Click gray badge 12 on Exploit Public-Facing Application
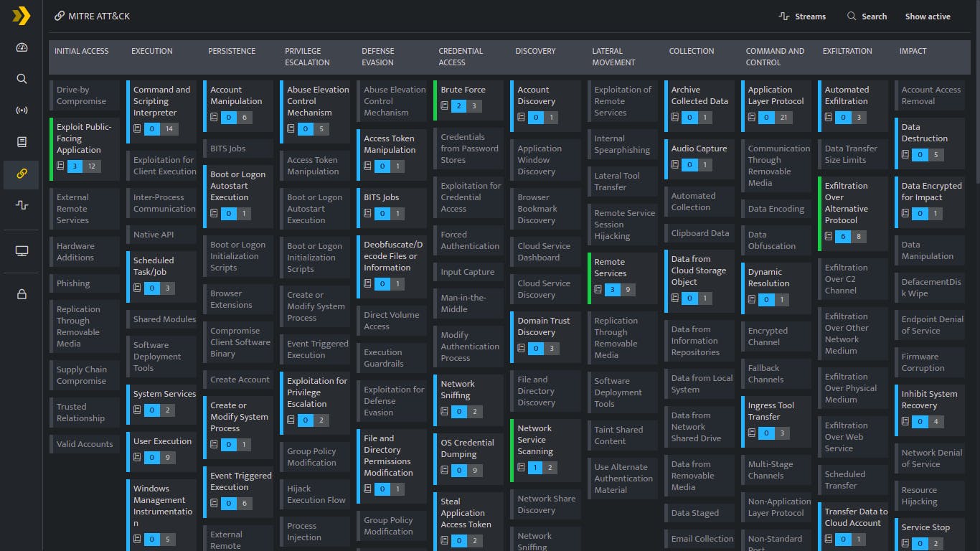980x551 pixels. coord(92,166)
